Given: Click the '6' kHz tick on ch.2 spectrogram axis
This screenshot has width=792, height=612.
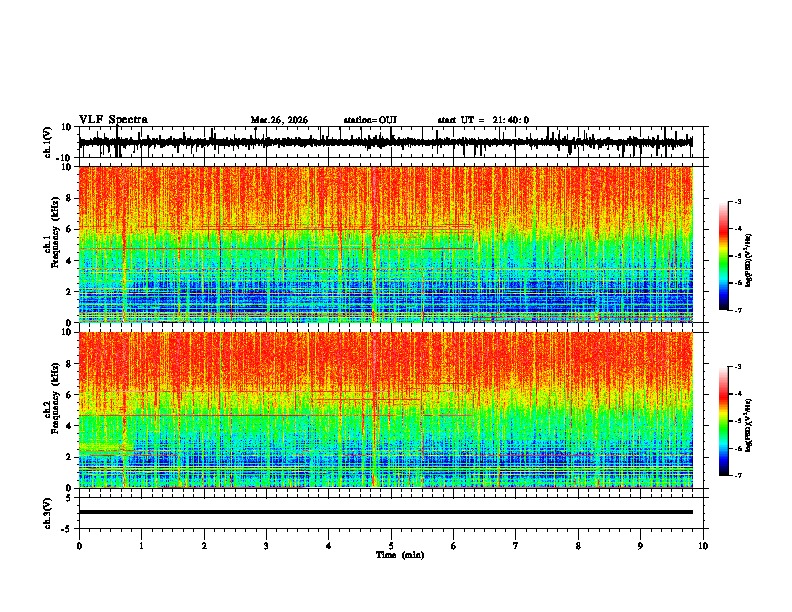Looking at the screenshot, I should (70, 394).
